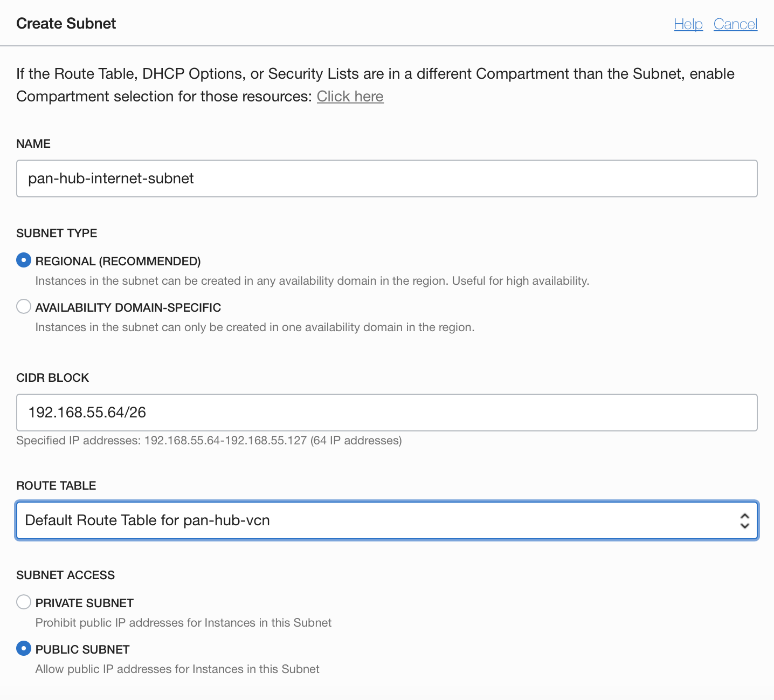Focus the Name field containing pan-hub-internet-subnet
This screenshot has height=700, width=774.
(386, 179)
